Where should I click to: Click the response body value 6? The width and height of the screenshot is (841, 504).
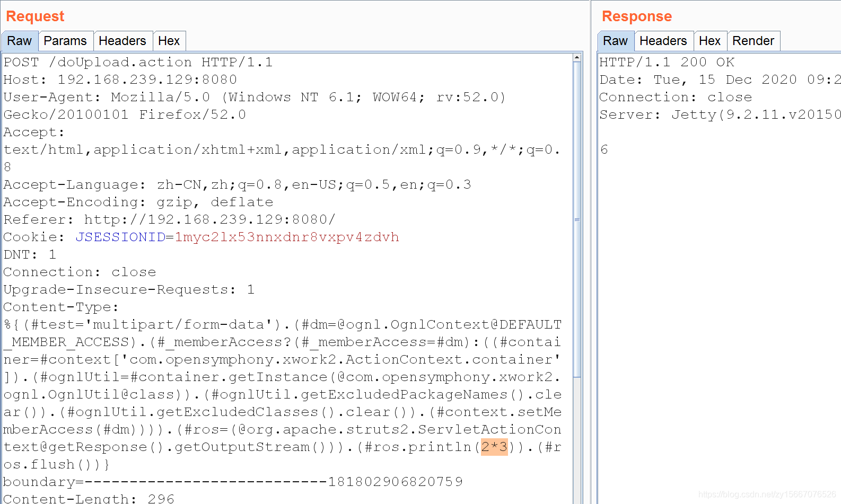point(604,149)
